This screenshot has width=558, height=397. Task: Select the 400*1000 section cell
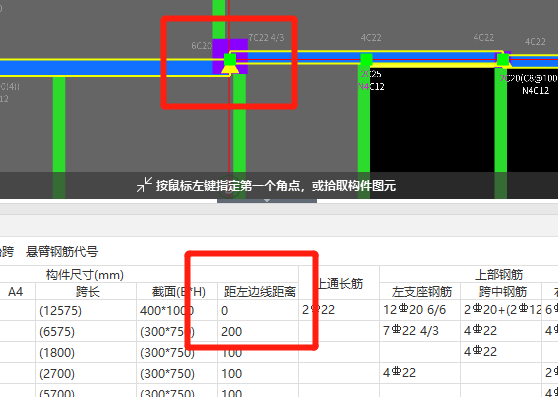[177, 311]
